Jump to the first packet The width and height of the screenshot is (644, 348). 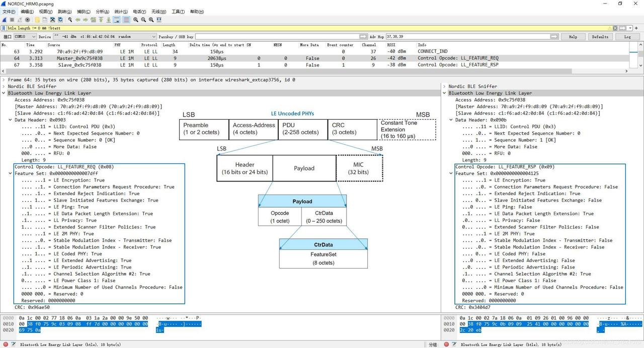[x=101, y=20]
